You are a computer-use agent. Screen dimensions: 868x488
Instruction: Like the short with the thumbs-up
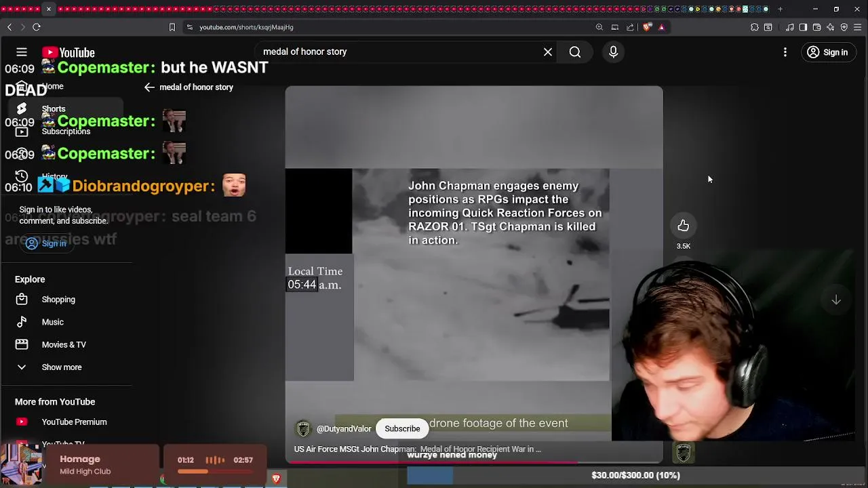[x=683, y=226]
